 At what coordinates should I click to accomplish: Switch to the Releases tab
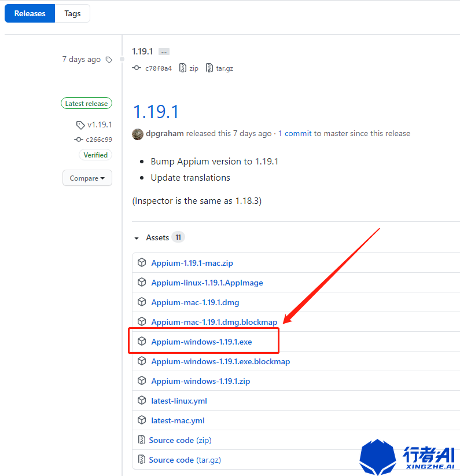click(30, 13)
